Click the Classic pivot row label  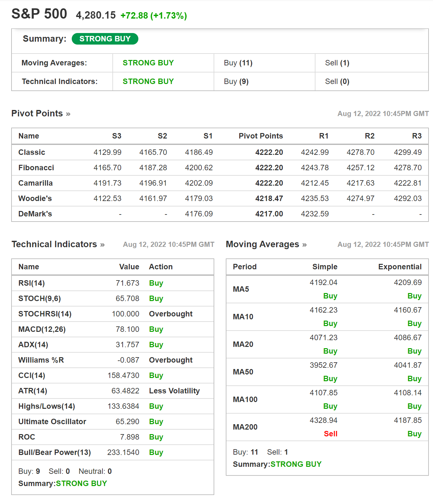click(x=32, y=152)
